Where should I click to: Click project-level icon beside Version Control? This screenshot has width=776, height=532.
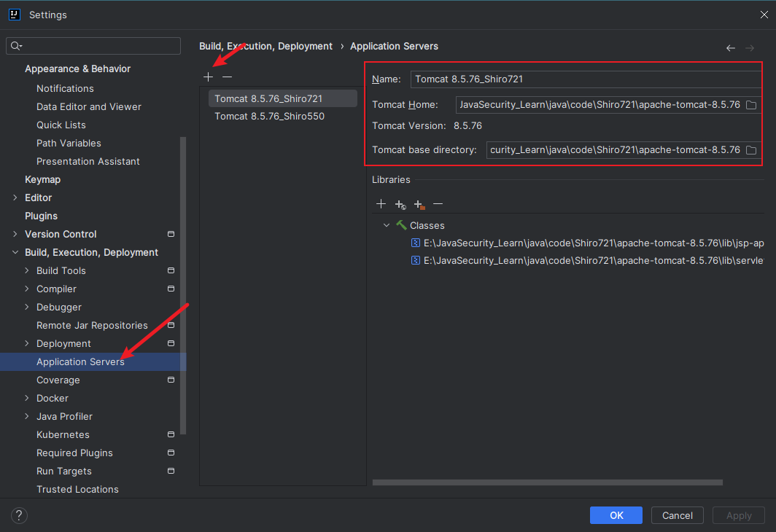click(x=171, y=234)
